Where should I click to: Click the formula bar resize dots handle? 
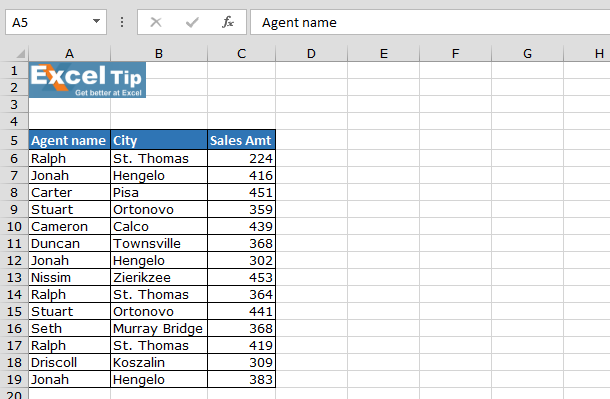(122, 22)
